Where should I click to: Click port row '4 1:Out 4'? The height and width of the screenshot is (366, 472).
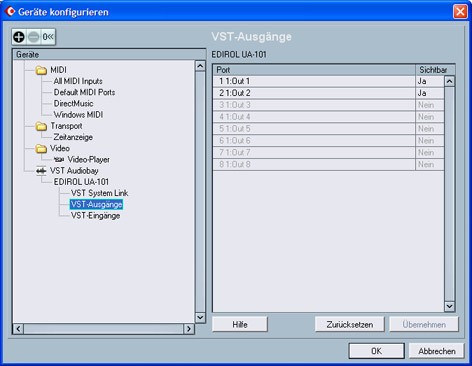314,117
